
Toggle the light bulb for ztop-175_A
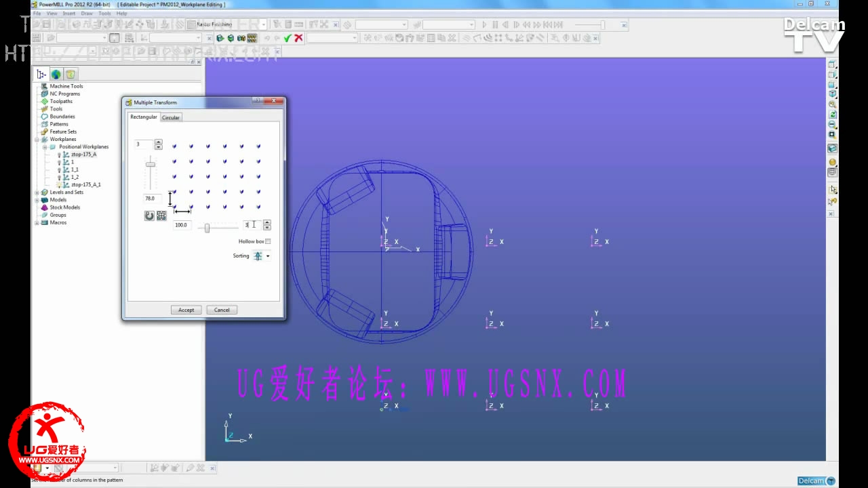59,155
